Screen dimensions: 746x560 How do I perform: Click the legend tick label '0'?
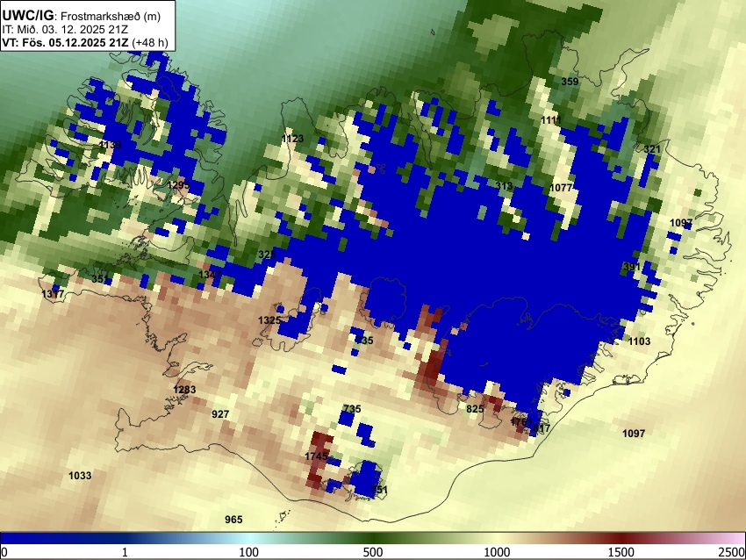coord(4,552)
